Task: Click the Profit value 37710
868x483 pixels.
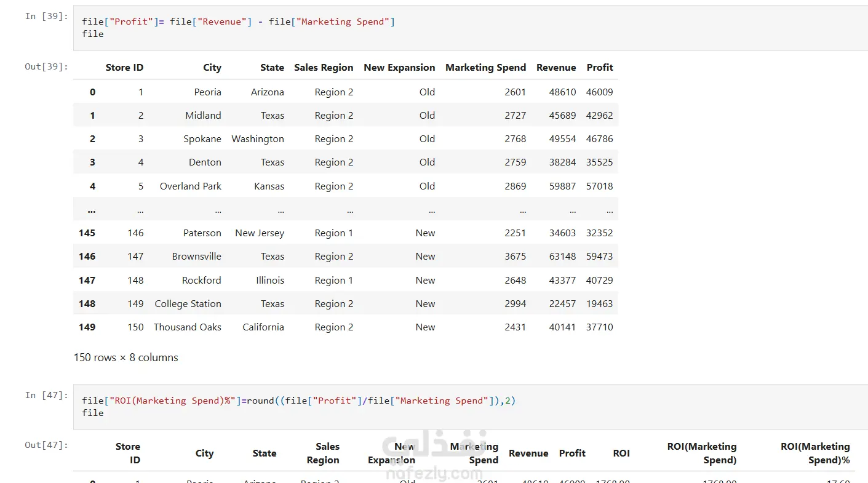Action: tap(600, 327)
